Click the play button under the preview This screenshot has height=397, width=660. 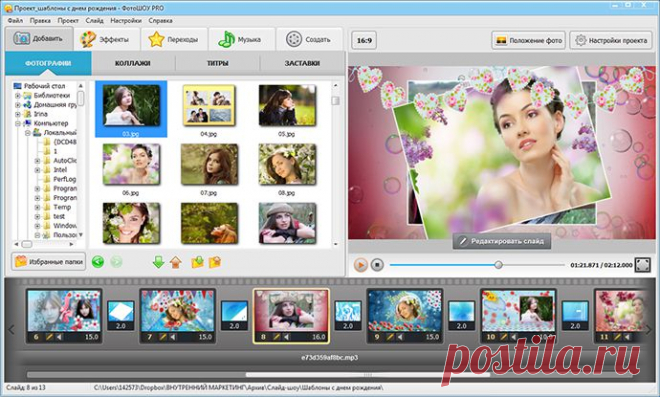point(361,265)
